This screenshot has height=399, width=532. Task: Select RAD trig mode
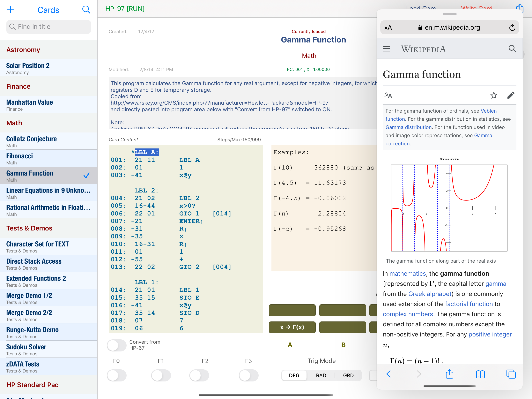pyautogui.click(x=321, y=375)
